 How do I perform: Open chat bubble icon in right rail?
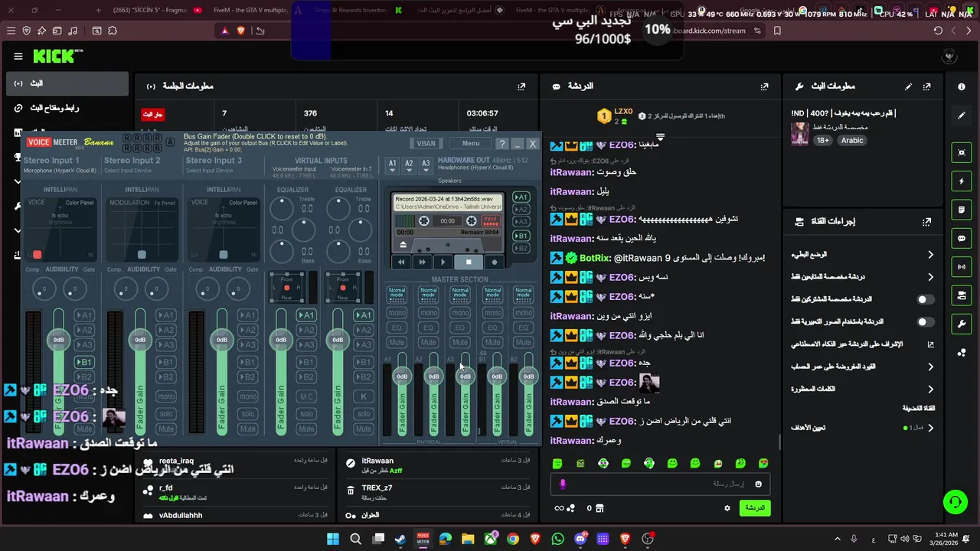pos(962,238)
